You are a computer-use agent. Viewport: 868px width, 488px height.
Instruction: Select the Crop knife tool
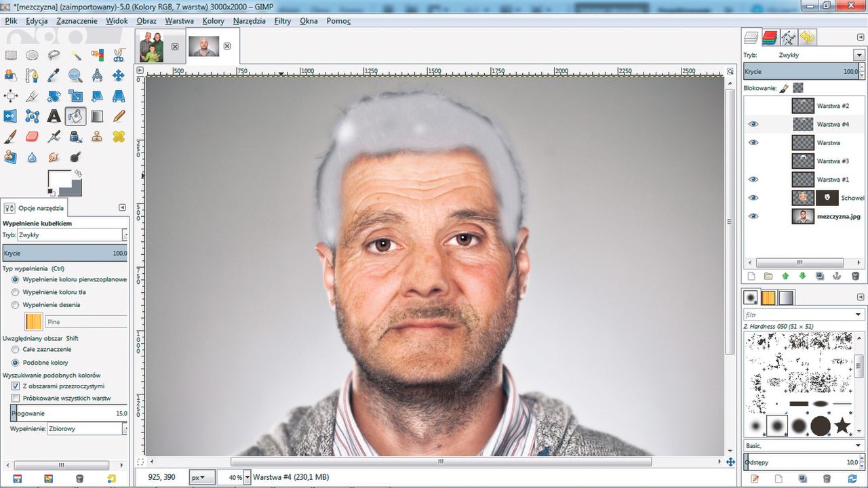[x=32, y=96]
